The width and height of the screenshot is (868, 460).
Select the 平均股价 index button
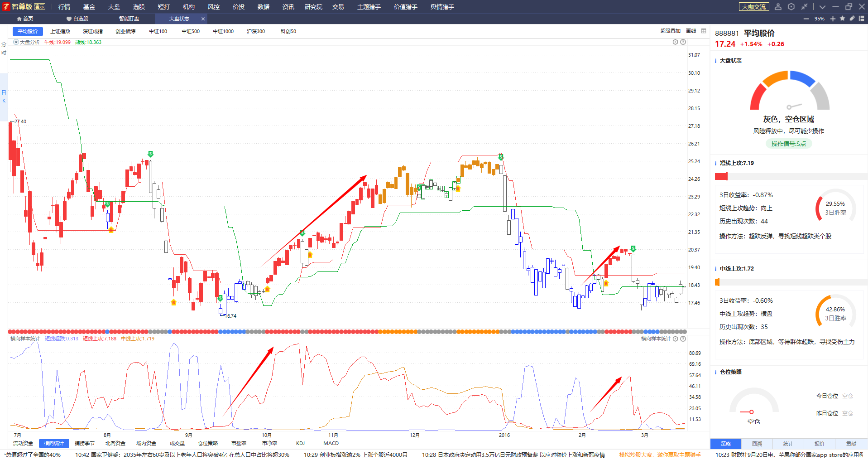tap(28, 31)
